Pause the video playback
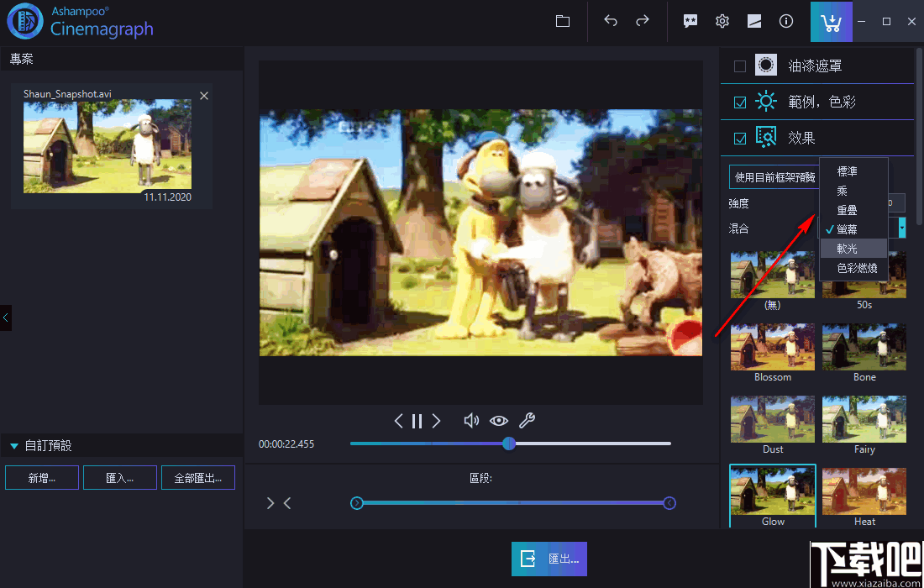 (x=417, y=421)
